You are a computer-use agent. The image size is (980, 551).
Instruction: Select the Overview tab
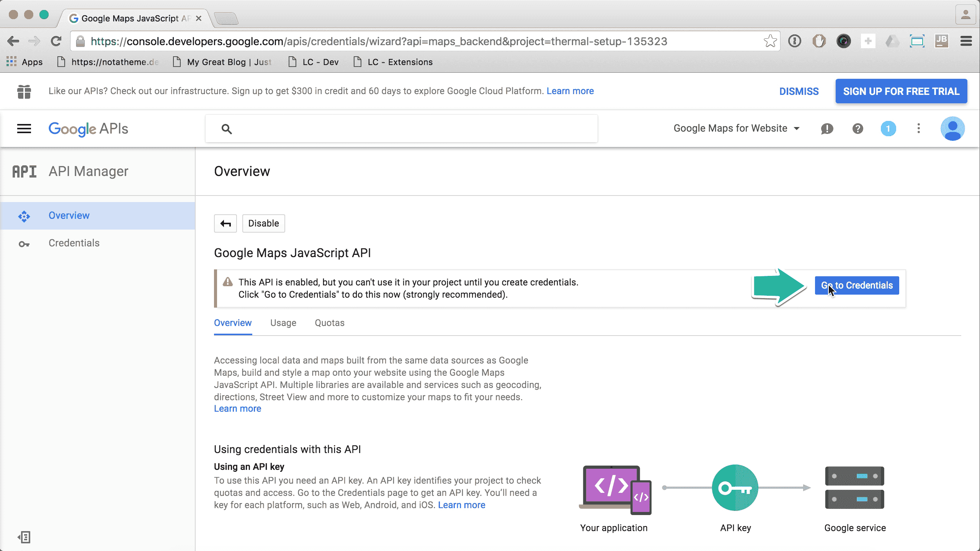[x=233, y=322]
